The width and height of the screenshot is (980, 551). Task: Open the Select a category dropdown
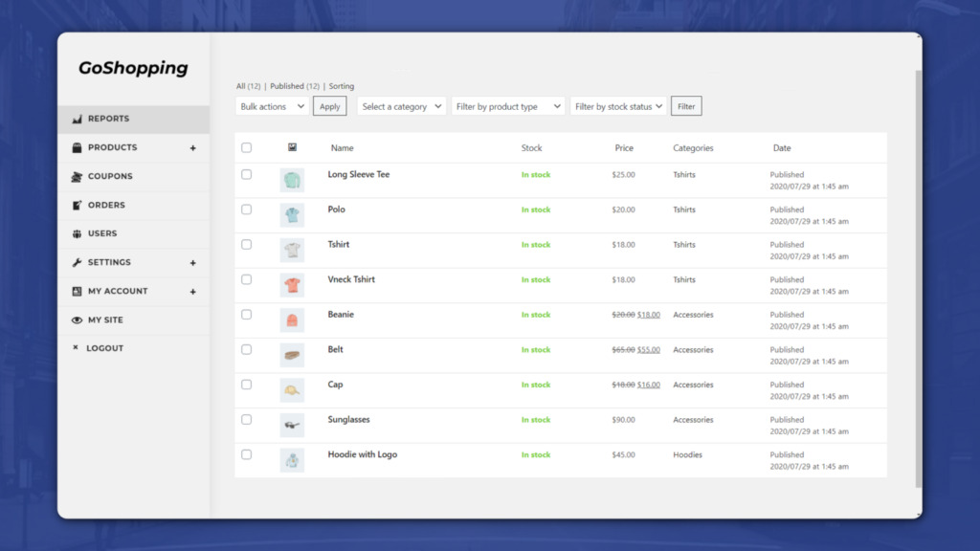[401, 106]
